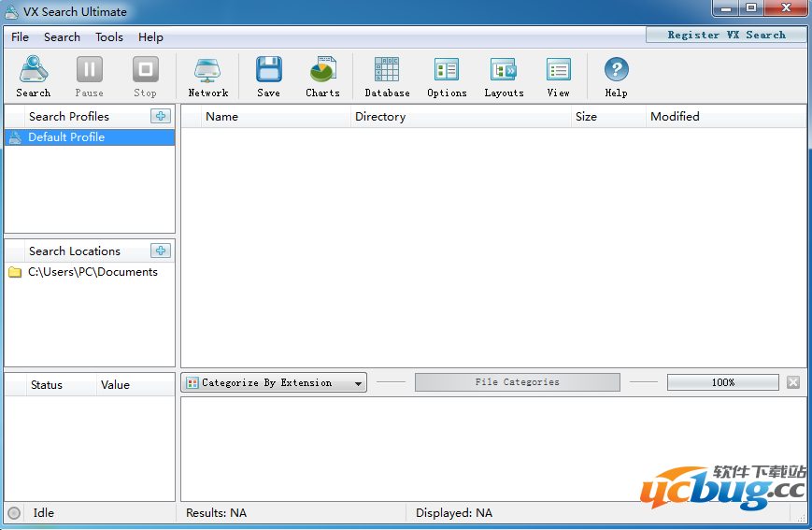Add a new search location with plus icon
The height and width of the screenshot is (530, 812).
pyautogui.click(x=161, y=251)
